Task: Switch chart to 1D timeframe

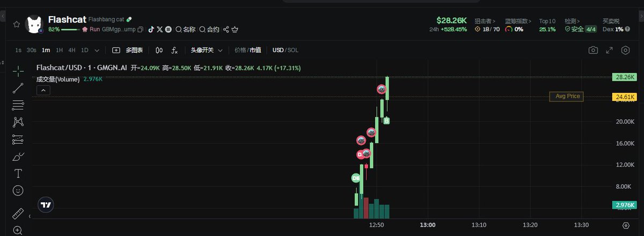Action: click(x=84, y=50)
